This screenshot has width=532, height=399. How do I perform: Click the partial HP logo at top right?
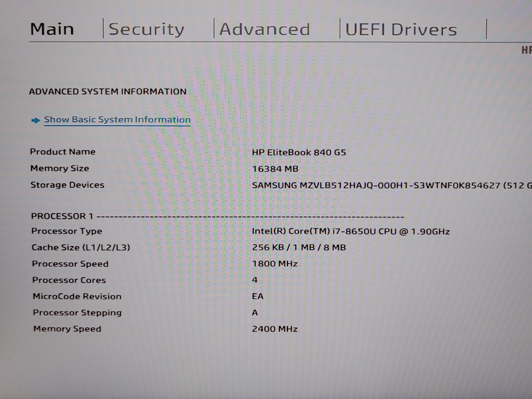click(x=526, y=50)
